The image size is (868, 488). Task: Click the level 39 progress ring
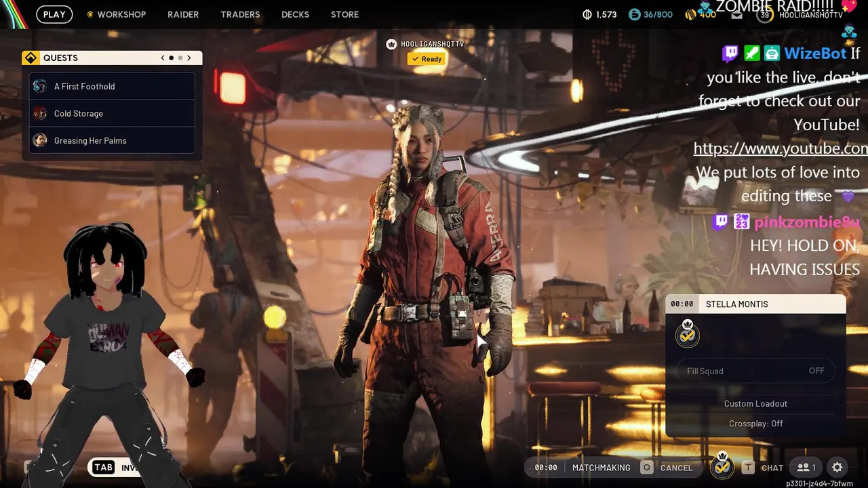click(x=765, y=15)
